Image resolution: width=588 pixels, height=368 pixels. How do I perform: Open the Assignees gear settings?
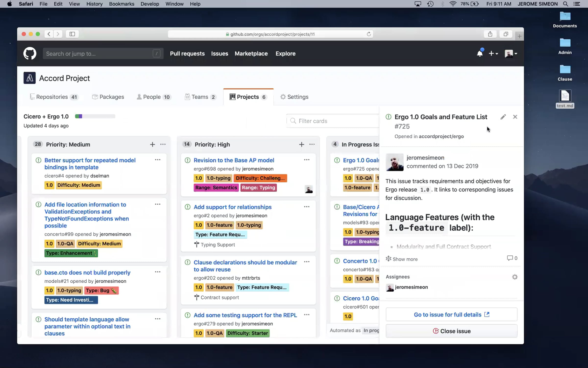pyautogui.click(x=515, y=277)
